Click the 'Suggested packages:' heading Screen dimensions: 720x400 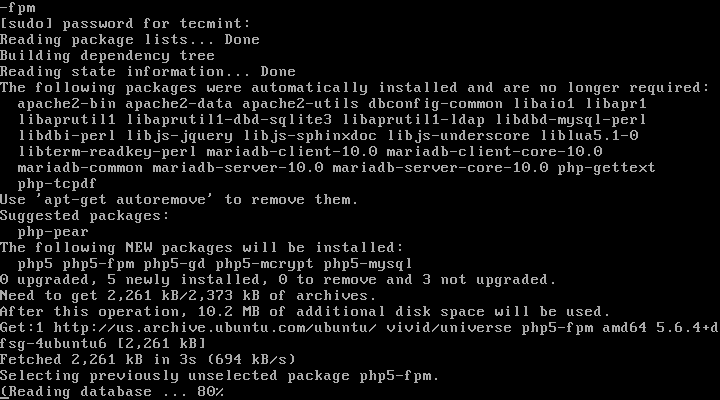(85, 215)
